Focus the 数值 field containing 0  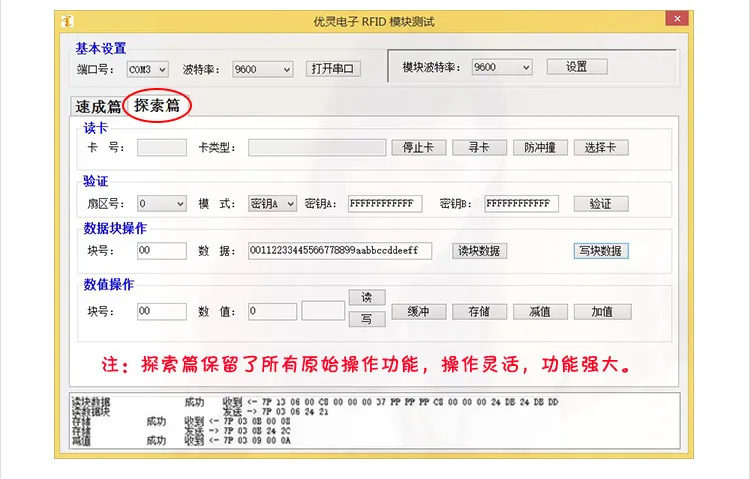pos(272,312)
